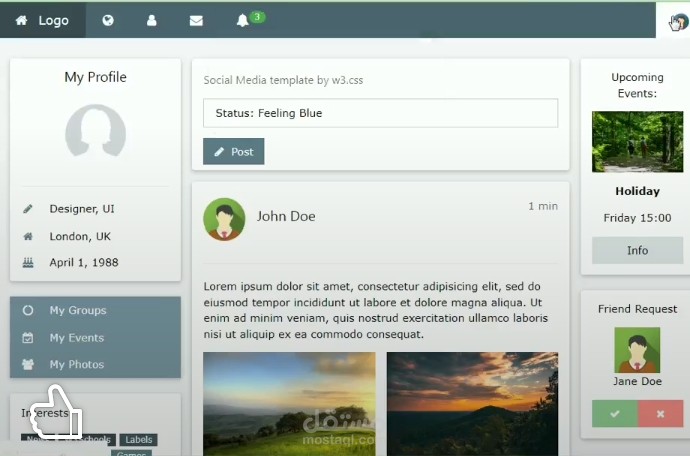
Task: Click the users icon next to My Photos
Action: (28, 364)
